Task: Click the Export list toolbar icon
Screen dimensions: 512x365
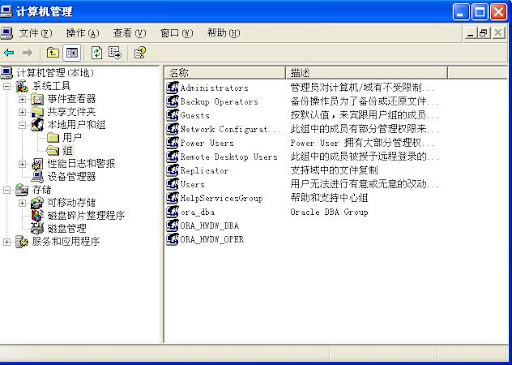Action: click(x=115, y=53)
